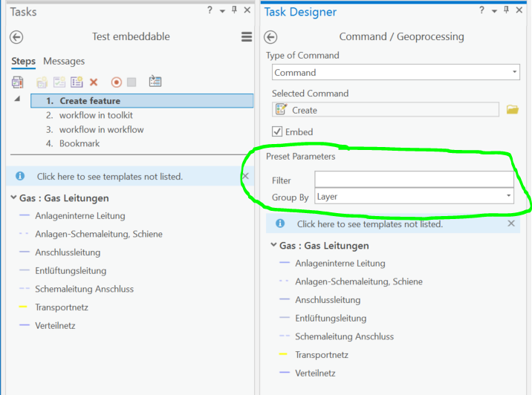Screen dimensions: 532x395
Task: Click the first icon in Steps toolbar
Action: coord(17,82)
